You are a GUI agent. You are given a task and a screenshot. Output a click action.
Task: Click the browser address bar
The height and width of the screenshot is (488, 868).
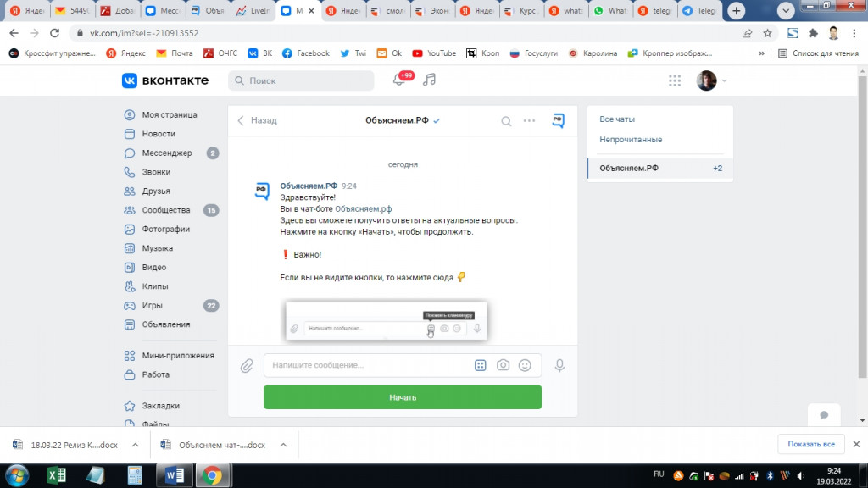point(404,33)
